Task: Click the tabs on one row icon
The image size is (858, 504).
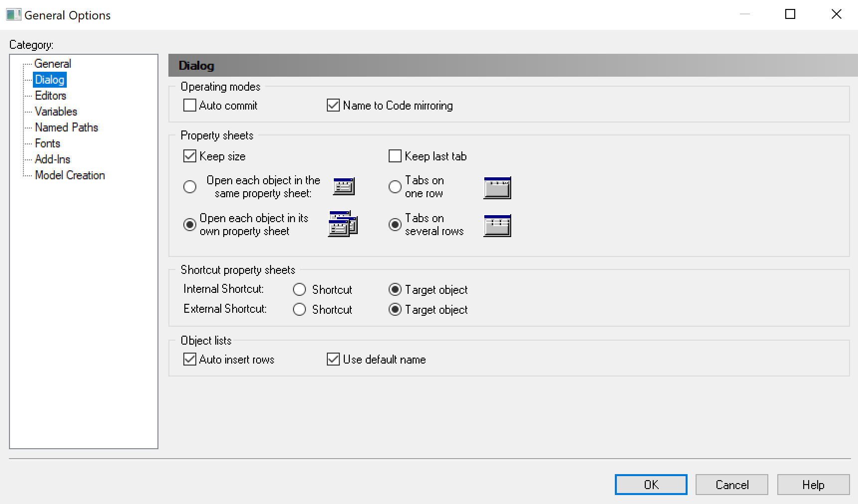Action: tap(497, 188)
